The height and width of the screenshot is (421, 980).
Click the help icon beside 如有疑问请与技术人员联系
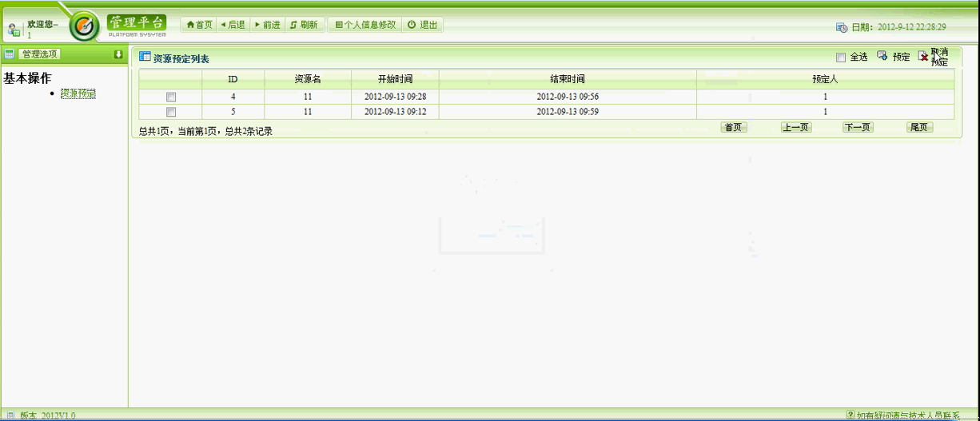pyautogui.click(x=851, y=415)
